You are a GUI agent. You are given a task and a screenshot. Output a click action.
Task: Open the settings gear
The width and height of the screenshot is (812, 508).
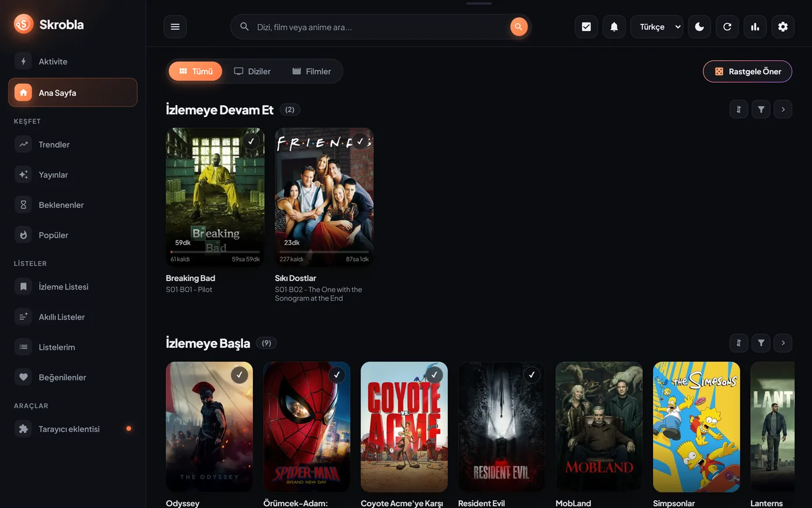(x=783, y=27)
